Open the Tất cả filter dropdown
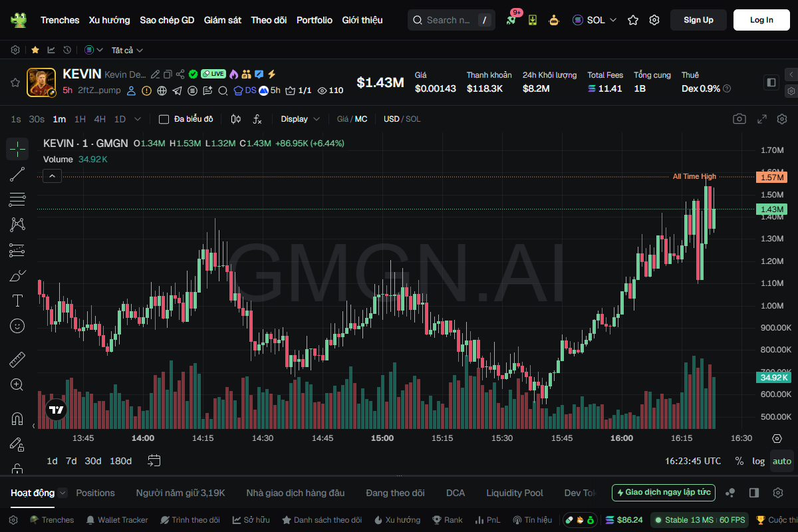The height and width of the screenshot is (532, 798). [x=127, y=50]
